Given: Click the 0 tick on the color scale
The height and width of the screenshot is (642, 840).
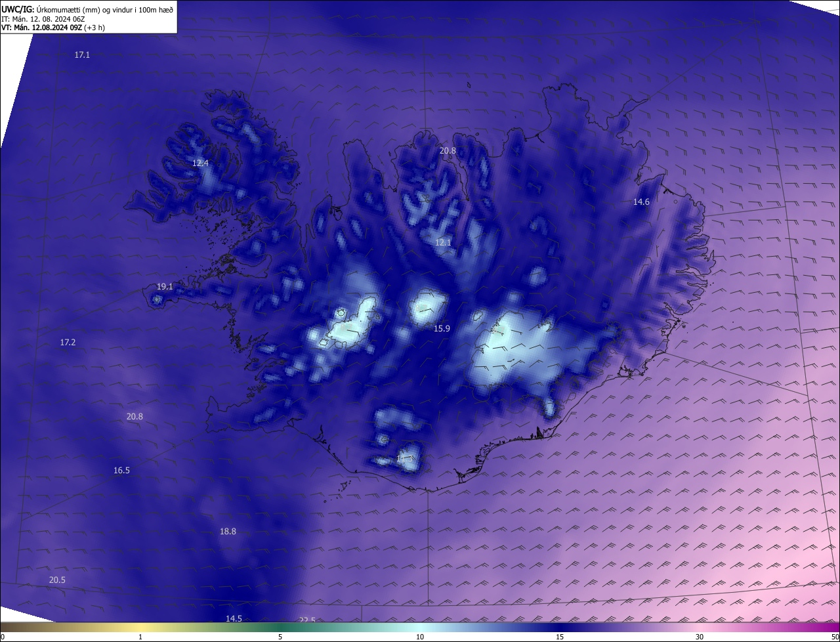Looking at the screenshot, I should coord(2,637).
